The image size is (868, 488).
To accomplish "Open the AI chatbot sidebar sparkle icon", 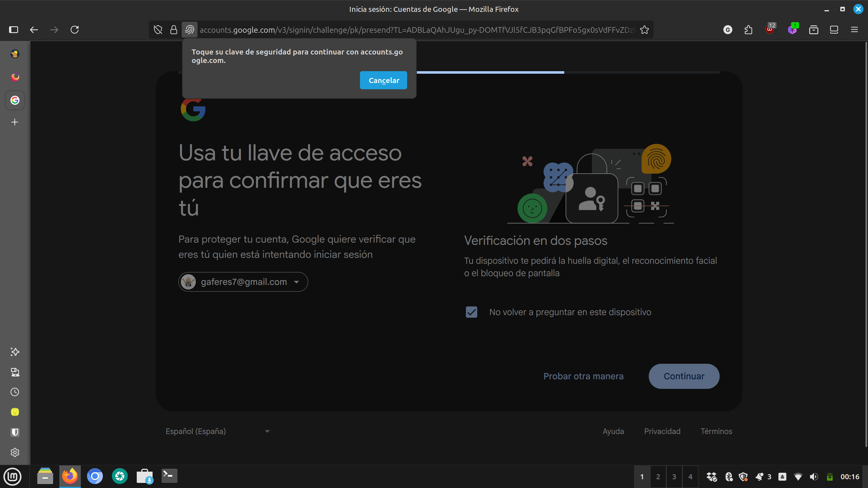I will pos(15,352).
